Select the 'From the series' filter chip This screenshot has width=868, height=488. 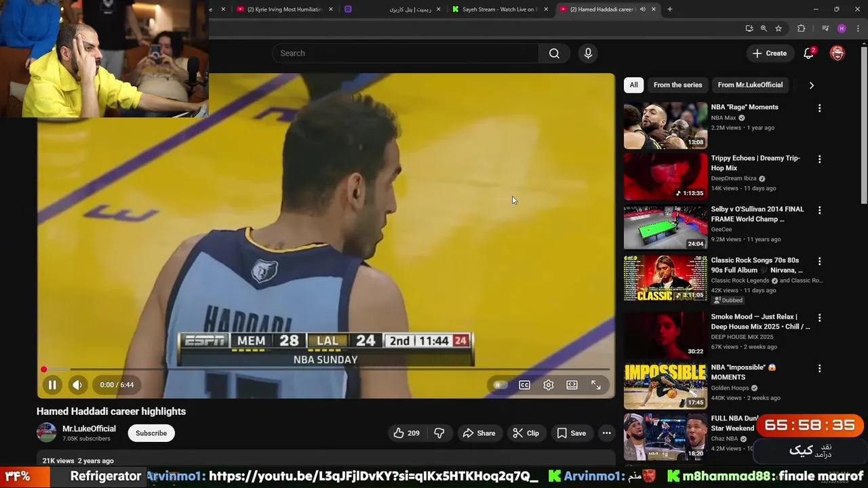[x=677, y=85]
